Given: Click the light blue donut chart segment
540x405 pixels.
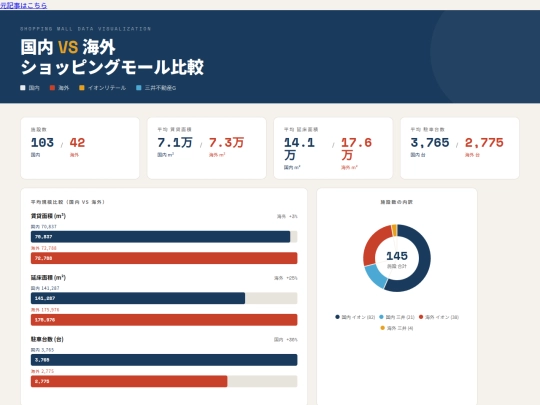Looking at the screenshot, I should 376,276.
